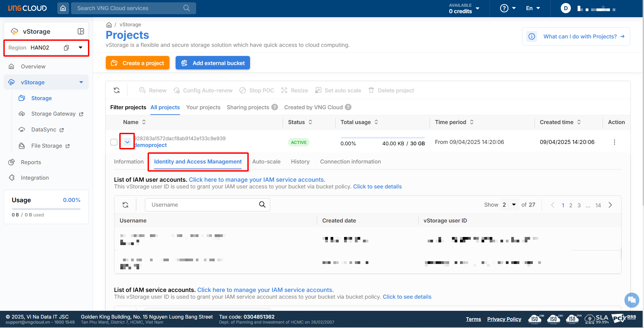Open the Region dropdown arrow
644x328 pixels.
click(x=81, y=48)
